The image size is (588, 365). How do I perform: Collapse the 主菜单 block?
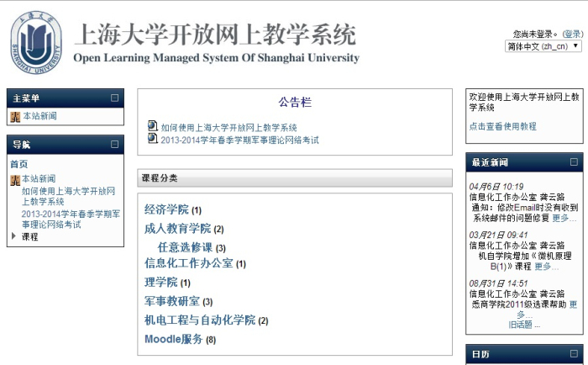pyautogui.click(x=115, y=98)
